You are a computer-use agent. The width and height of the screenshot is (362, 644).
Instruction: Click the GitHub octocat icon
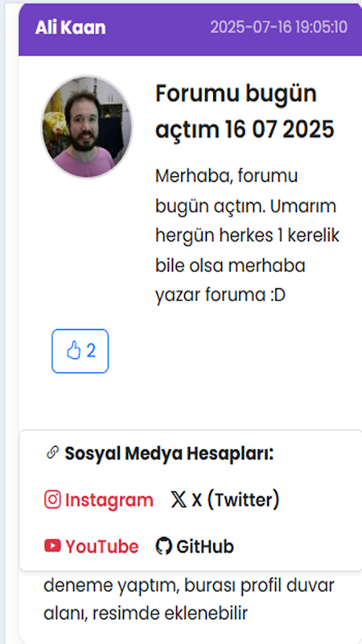tap(164, 547)
